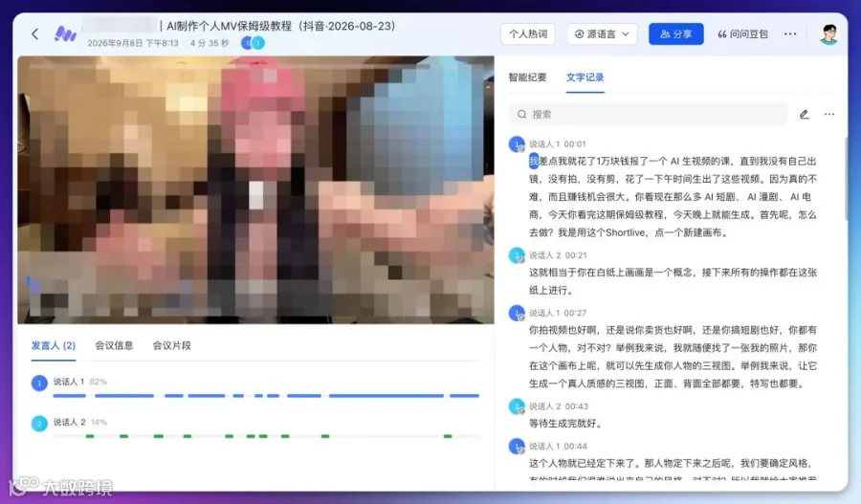Click transcript text '等待生成完就好。'
This screenshot has width=861, height=504.
565,424
